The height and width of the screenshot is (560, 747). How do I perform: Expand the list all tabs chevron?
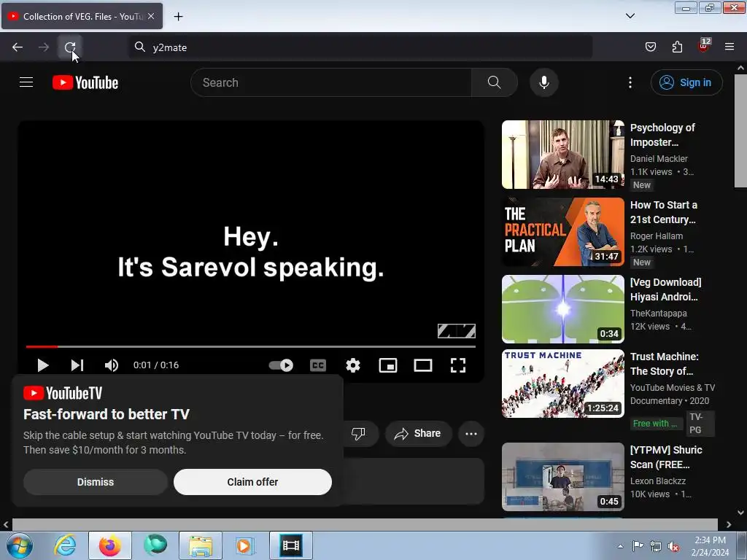[630, 16]
